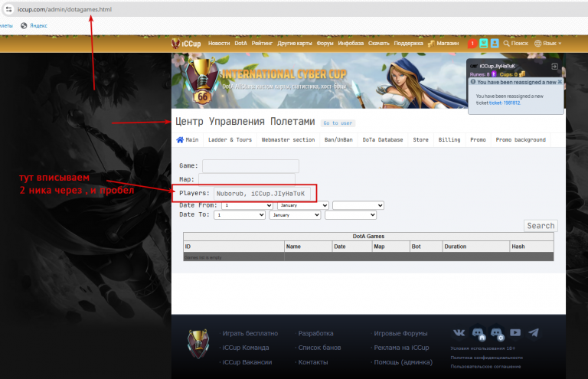Open DotA in top menu
This screenshot has width=588, height=379.
pyautogui.click(x=240, y=44)
